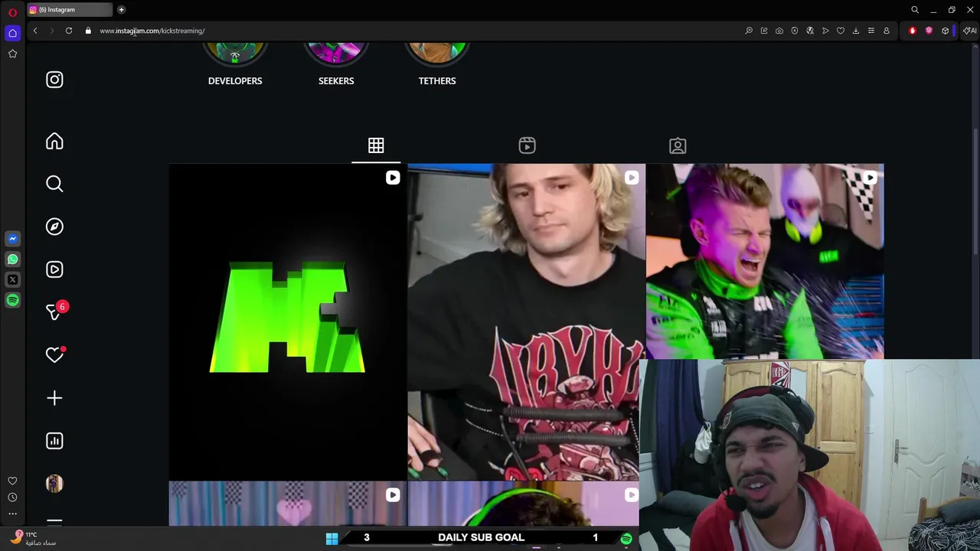The width and height of the screenshot is (980, 551).
Task: Open the edit note icon in address bar
Action: pyautogui.click(x=764, y=31)
